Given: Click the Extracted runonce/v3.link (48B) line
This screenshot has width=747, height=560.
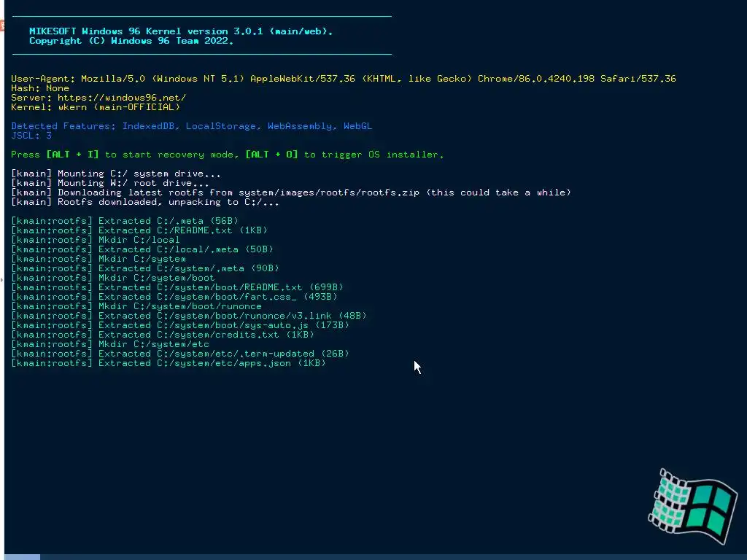Looking at the screenshot, I should [189, 316].
